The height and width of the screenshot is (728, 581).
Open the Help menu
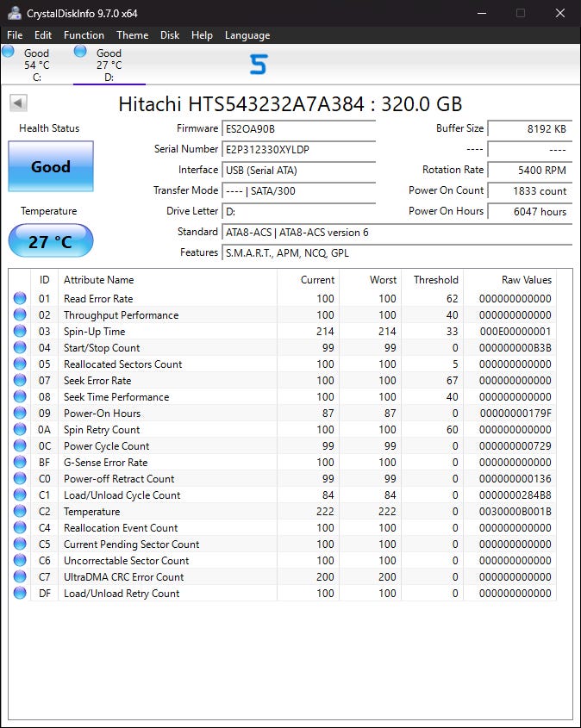tap(202, 34)
